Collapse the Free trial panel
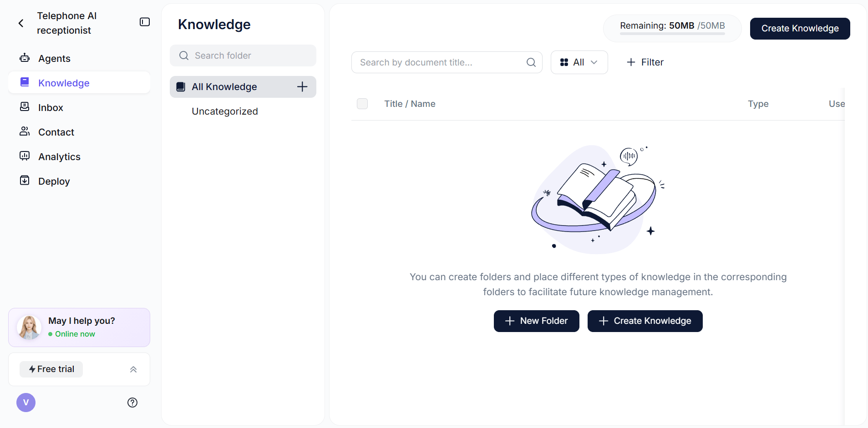Screen dimensions: 868x428 [x=133, y=369]
